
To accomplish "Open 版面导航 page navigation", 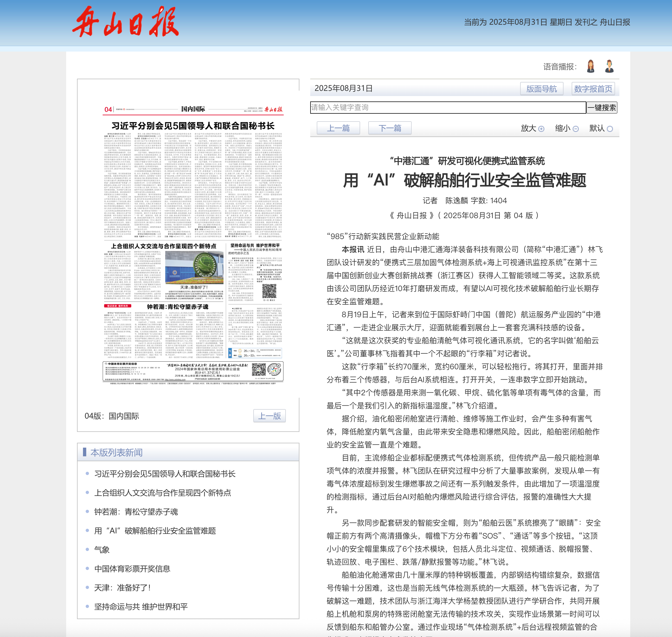I will tap(541, 89).
